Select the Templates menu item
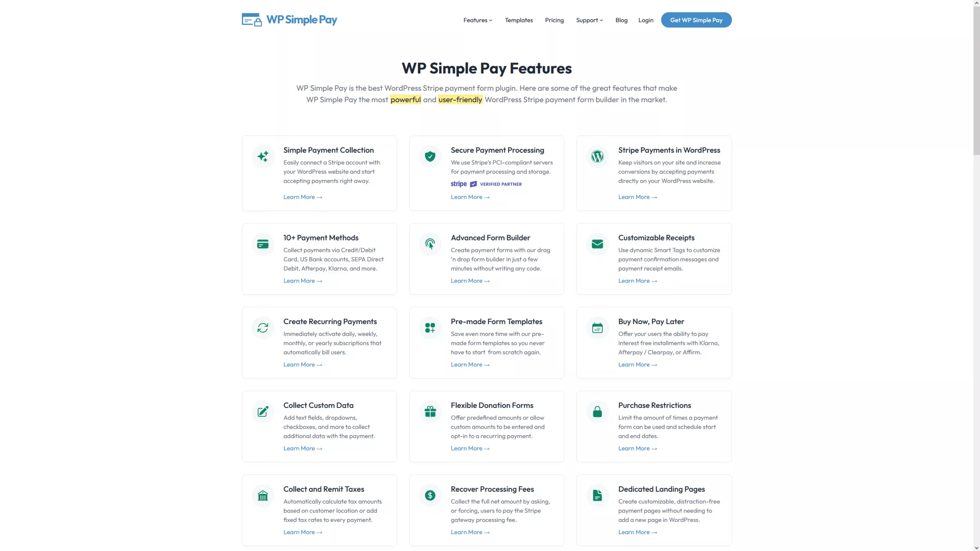The height and width of the screenshot is (551, 980). click(x=518, y=20)
